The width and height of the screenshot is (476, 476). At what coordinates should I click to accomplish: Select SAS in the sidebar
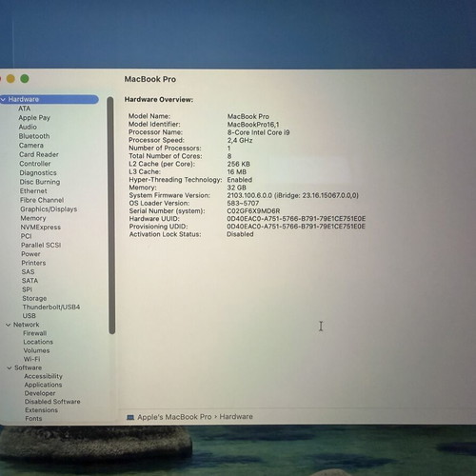pos(28,271)
